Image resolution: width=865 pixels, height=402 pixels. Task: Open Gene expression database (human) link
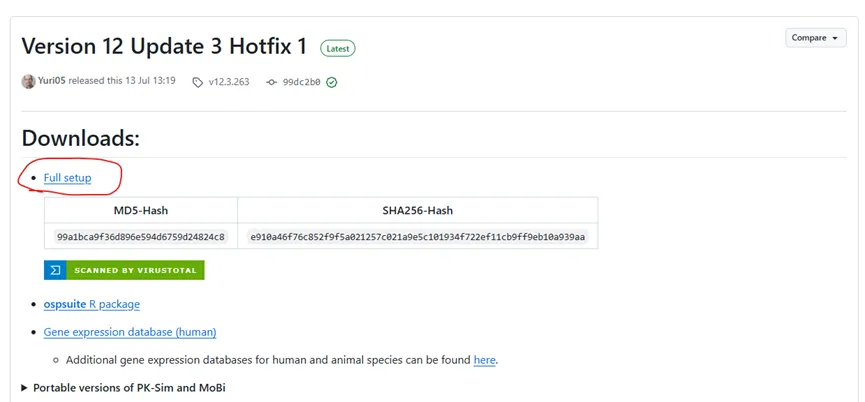(x=130, y=332)
